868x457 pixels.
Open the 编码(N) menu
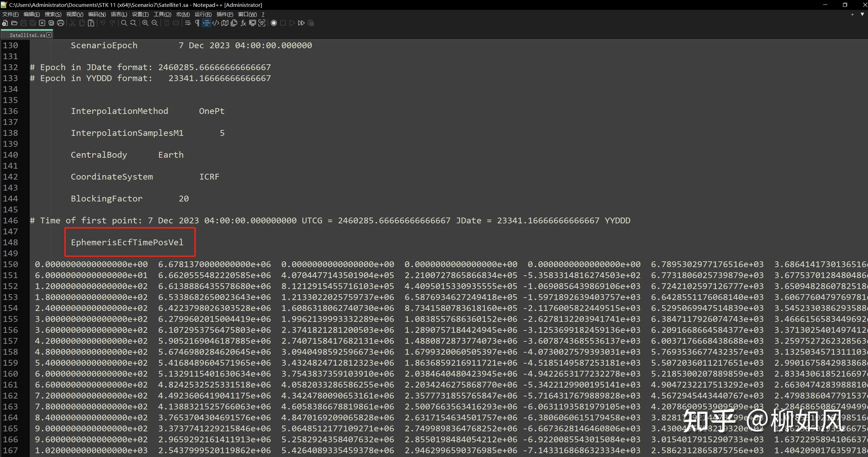coord(97,14)
